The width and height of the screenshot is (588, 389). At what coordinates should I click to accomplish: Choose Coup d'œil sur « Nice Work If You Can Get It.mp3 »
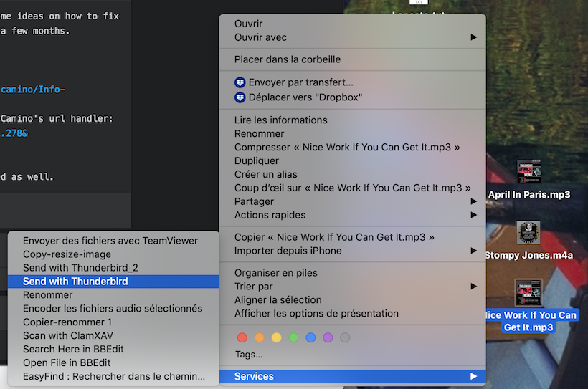[x=353, y=188]
